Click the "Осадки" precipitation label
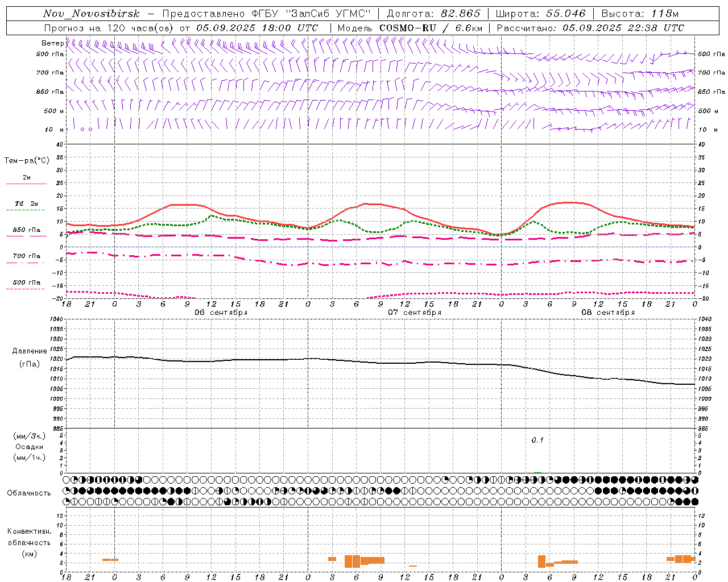This screenshot has height=582, width=728. click(x=30, y=447)
